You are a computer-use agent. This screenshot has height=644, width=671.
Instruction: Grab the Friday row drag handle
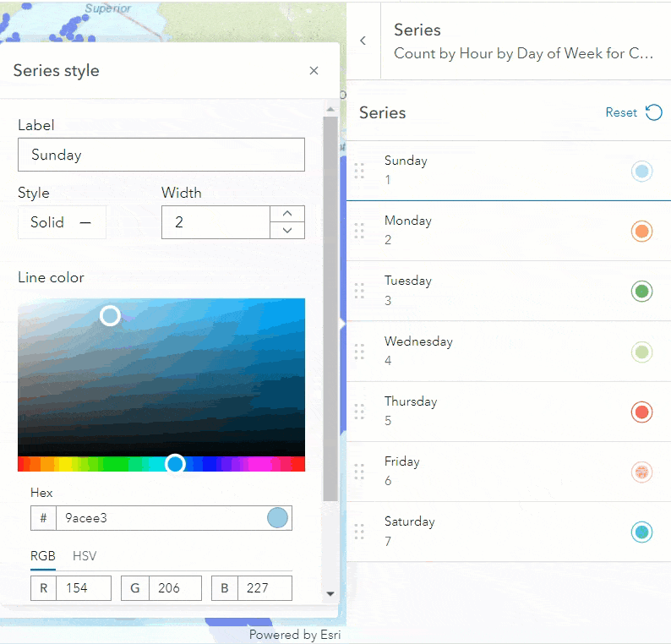pyautogui.click(x=359, y=472)
